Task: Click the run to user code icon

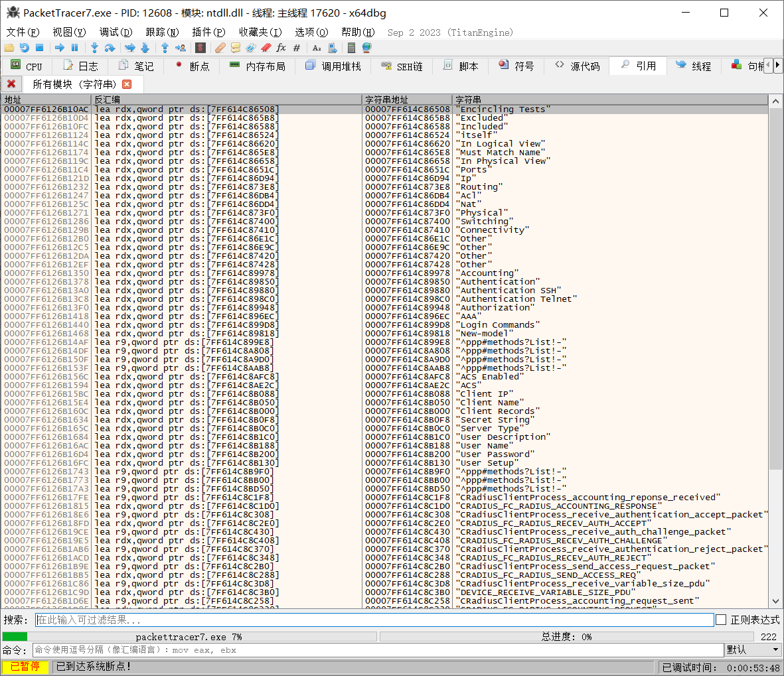Action: pyautogui.click(x=181, y=48)
